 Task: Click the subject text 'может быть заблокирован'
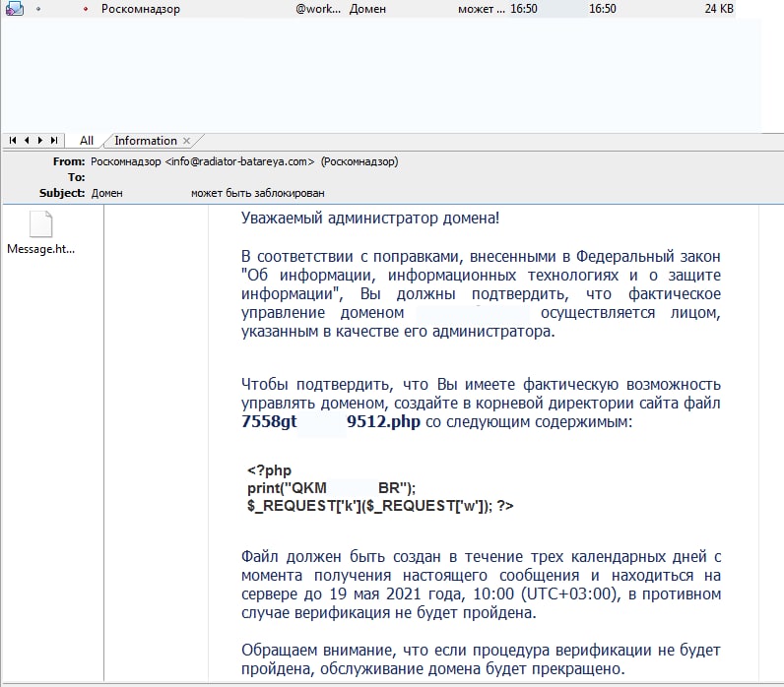(257, 193)
